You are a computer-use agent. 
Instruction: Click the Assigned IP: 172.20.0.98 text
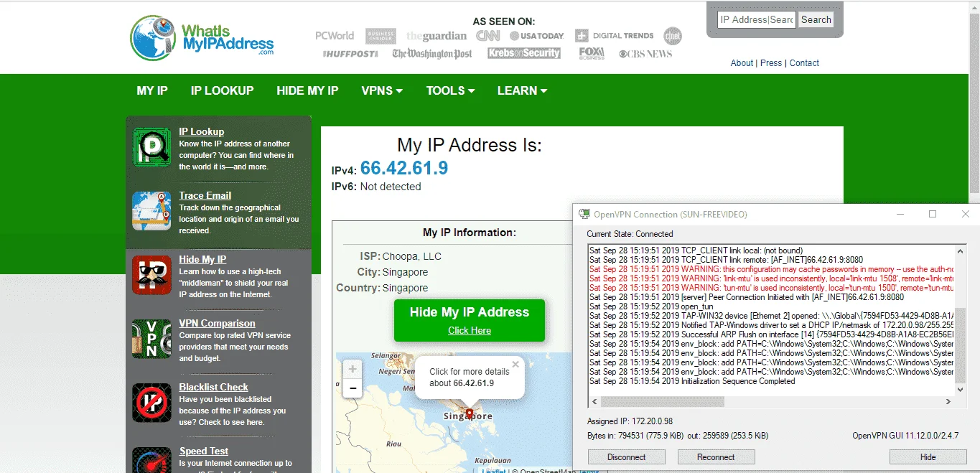coord(630,421)
